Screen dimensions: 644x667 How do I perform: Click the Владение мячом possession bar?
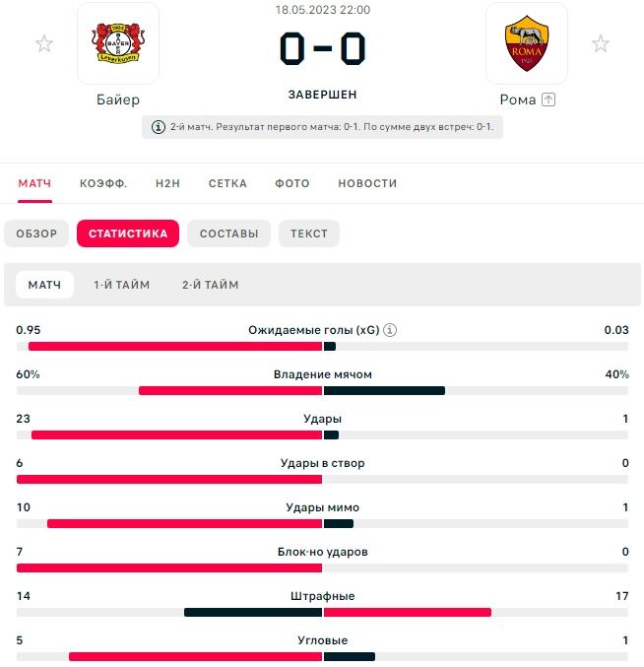[322, 391]
